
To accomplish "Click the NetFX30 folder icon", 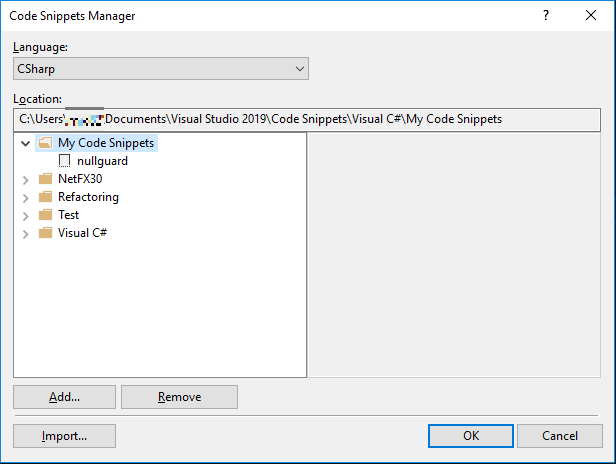I will point(44,179).
